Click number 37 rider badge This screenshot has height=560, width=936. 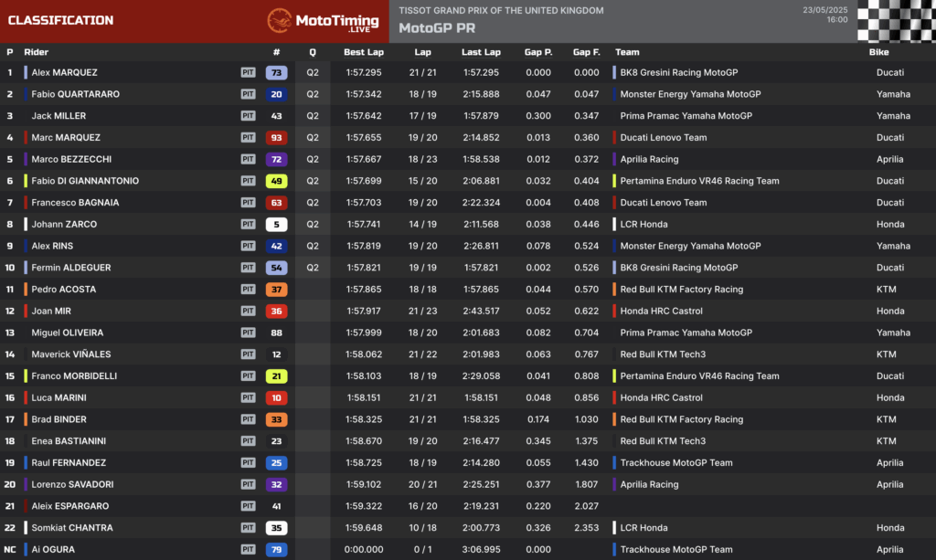[276, 290]
